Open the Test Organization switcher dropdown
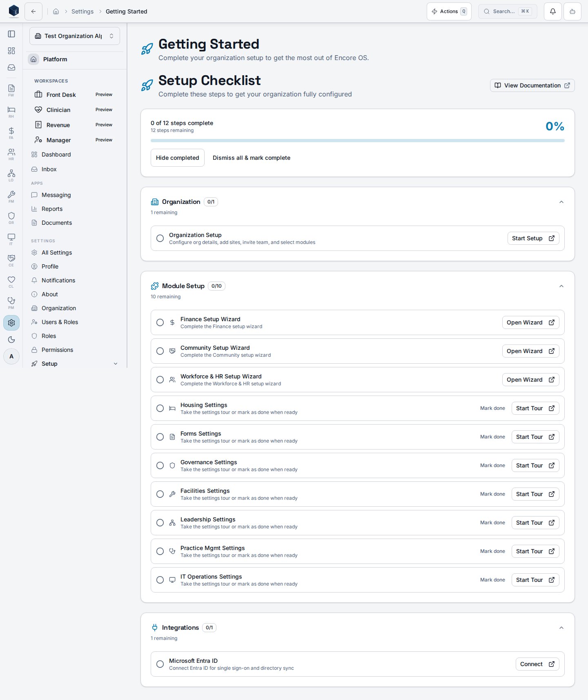The image size is (588, 700). (x=75, y=36)
